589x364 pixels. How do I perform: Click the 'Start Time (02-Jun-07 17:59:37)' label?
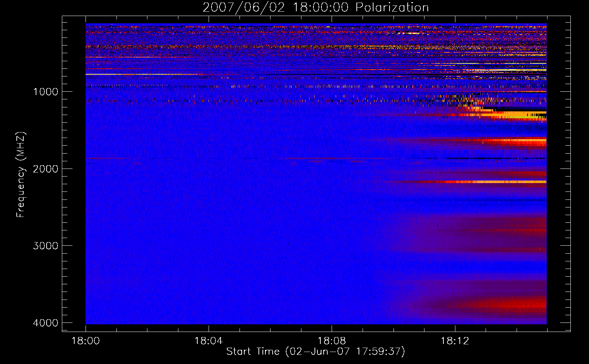pyautogui.click(x=316, y=352)
